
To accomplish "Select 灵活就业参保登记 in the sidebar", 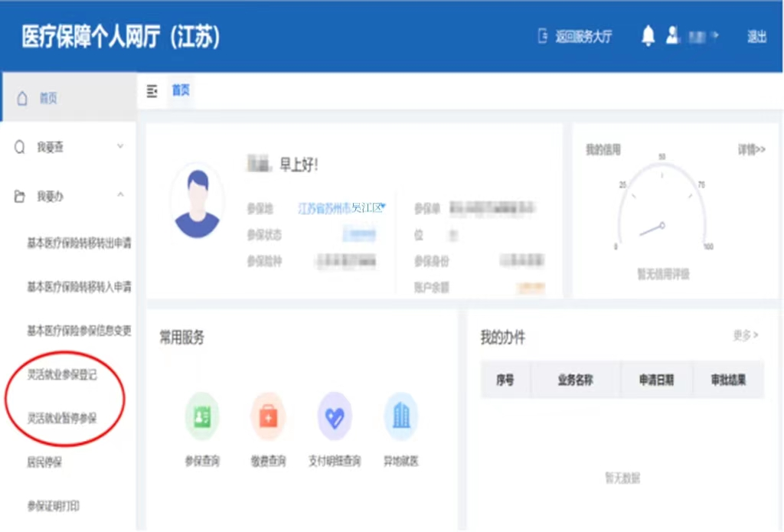I will coord(62,375).
